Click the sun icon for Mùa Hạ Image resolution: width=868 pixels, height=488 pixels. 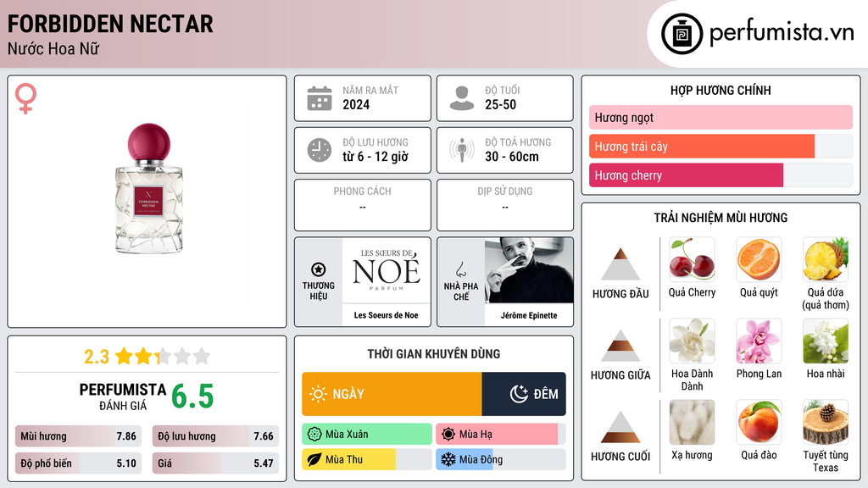click(x=448, y=435)
